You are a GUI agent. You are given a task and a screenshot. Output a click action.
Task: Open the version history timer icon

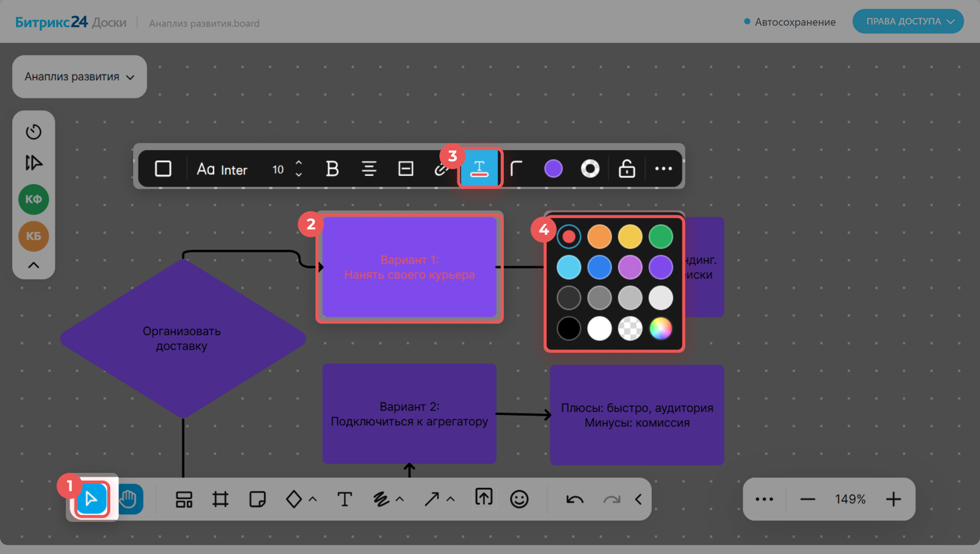34,132
